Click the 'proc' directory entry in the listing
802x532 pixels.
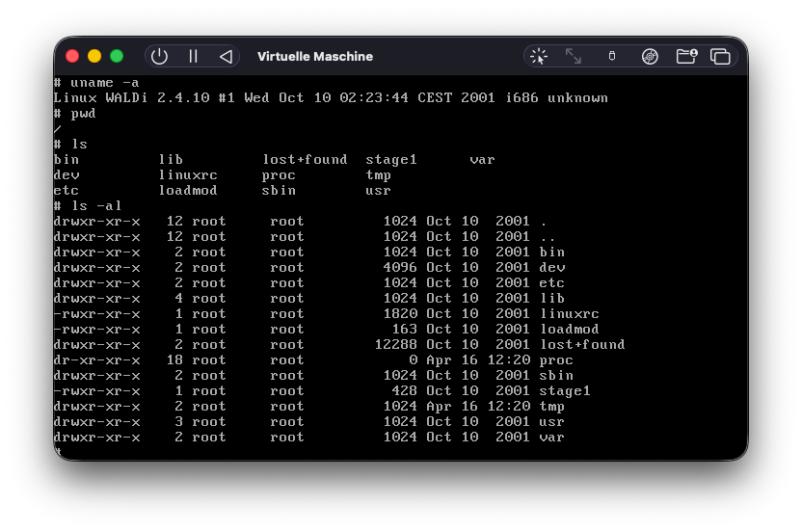556,360
